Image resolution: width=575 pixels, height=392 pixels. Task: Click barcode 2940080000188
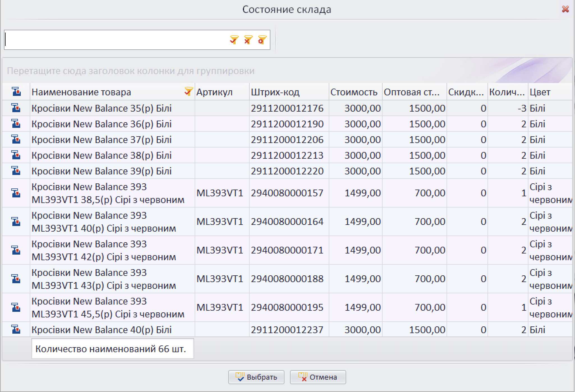pos(287,279)
